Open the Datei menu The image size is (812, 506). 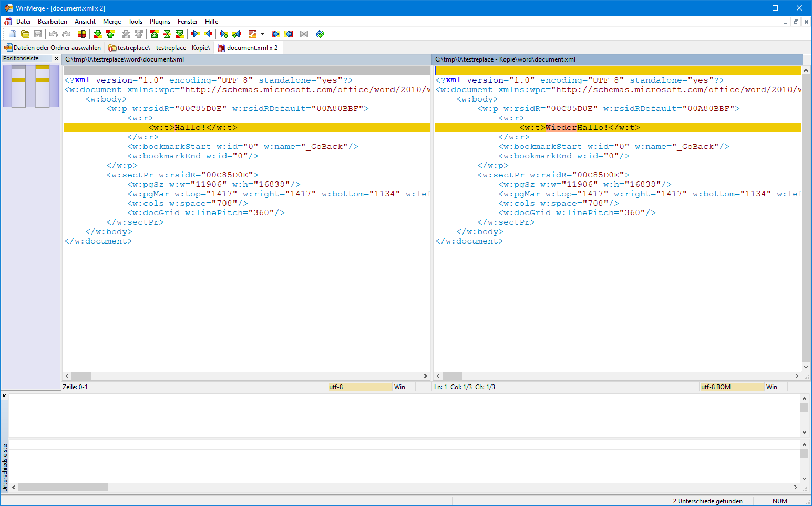tap(23, 22)
